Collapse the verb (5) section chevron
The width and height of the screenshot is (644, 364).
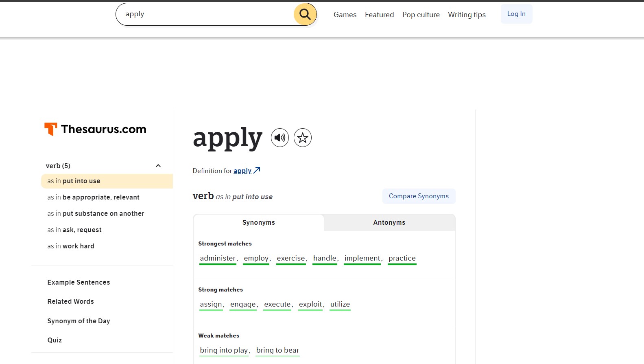point(158,166)
